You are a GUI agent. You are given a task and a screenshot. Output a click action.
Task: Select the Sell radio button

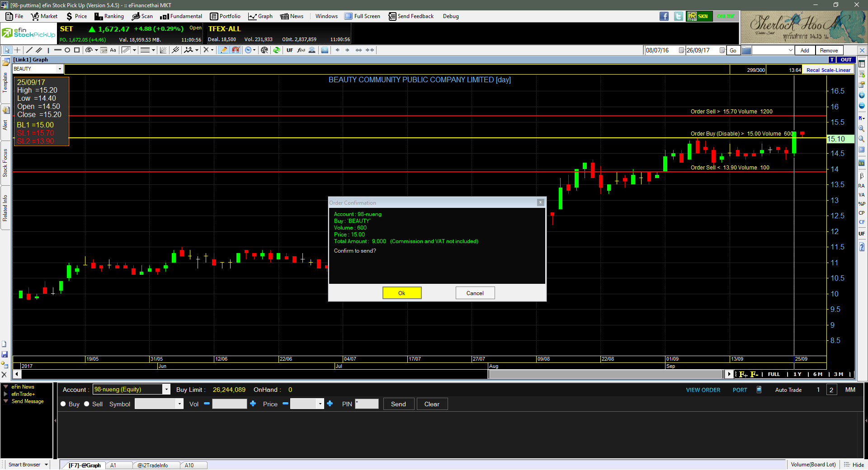[x=87, y=404]
